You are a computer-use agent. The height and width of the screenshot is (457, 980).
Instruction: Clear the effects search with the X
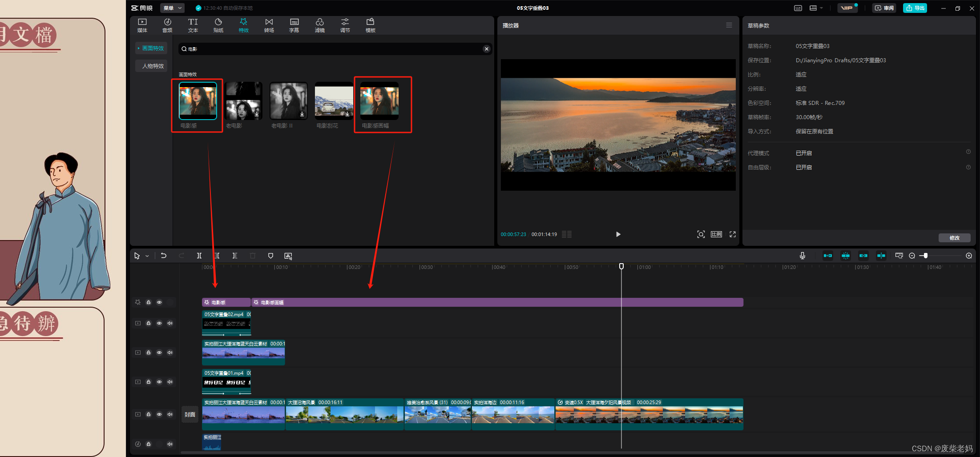[487, 49]
